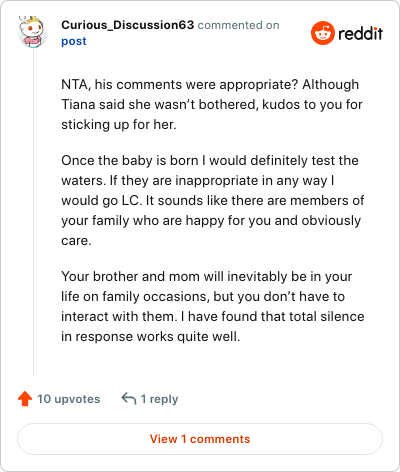This screenshot has width=400, height=472.
Task: Click the paragraph starting "NTA, his comments"
Action: point(212,104)
